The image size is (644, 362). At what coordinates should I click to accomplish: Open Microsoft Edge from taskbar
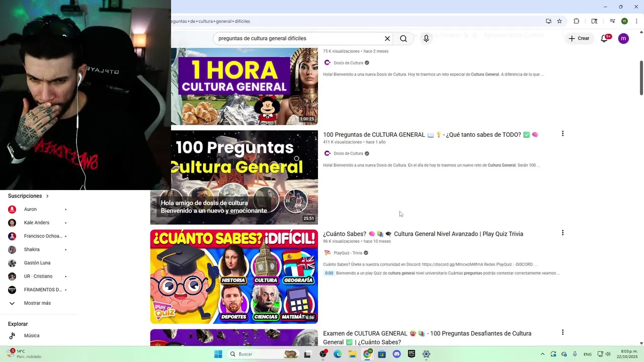click(x=338, y=354)
